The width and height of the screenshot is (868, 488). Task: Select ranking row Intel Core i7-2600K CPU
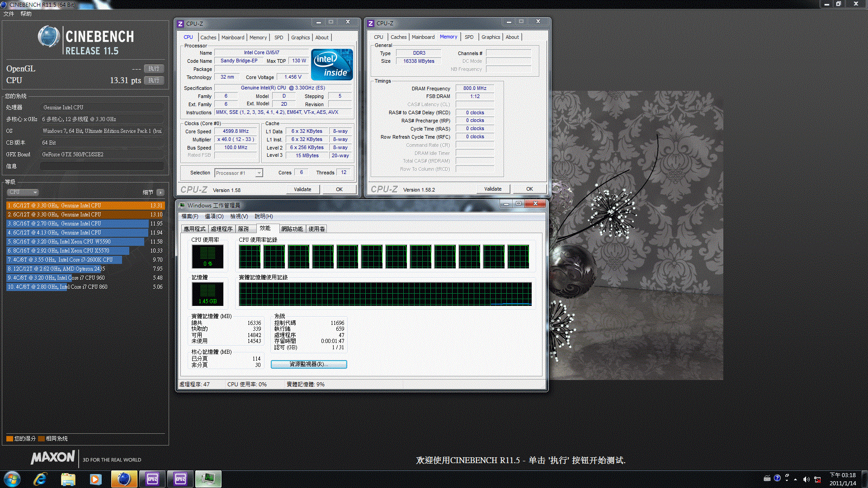[85, 260]
